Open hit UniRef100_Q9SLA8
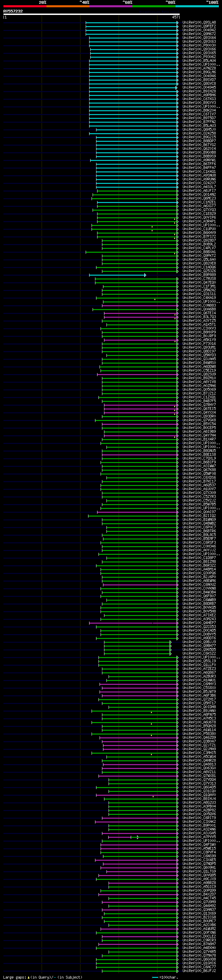 tap(199, 23)
